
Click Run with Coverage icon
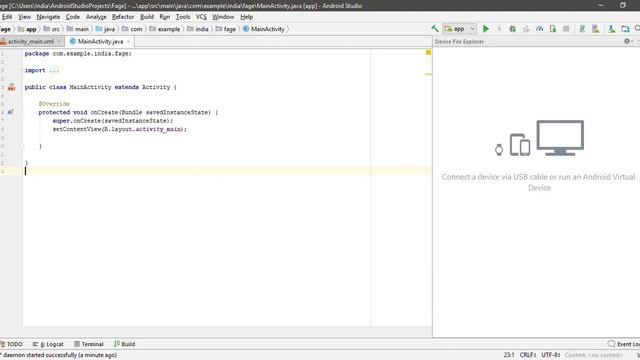(x=526, y=29)
